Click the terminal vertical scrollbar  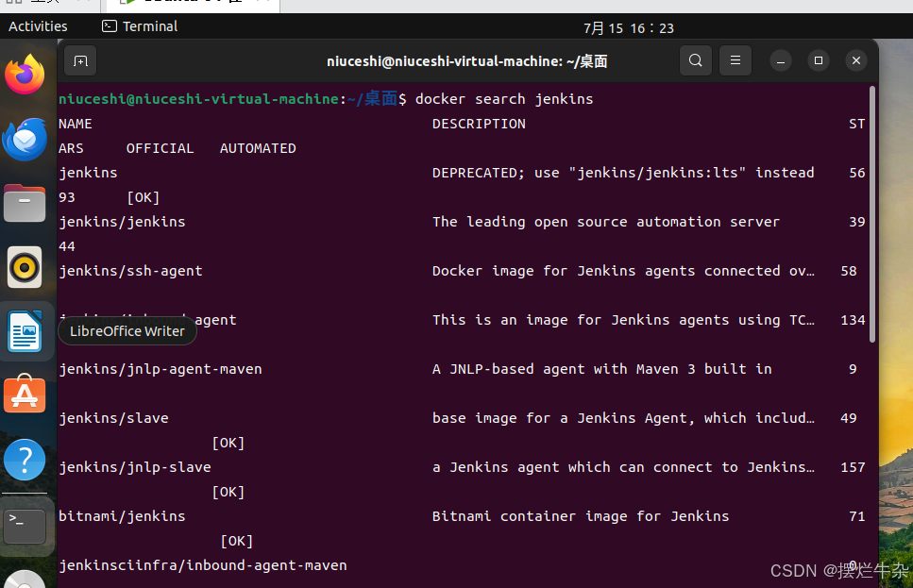pos(872,214)
